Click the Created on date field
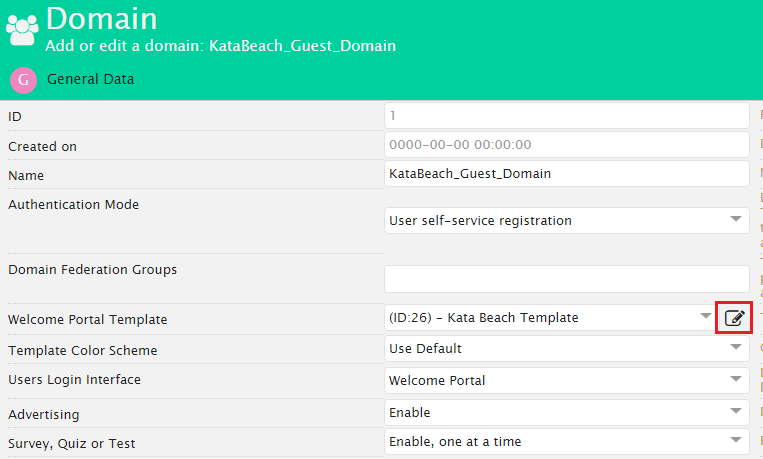Screen dimensions: 763x459 pos(566,145)
